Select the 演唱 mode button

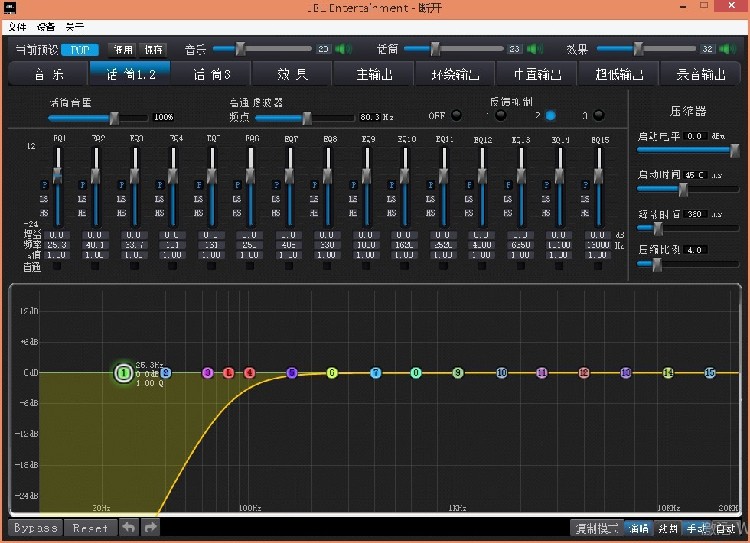(x=639, y=528)
